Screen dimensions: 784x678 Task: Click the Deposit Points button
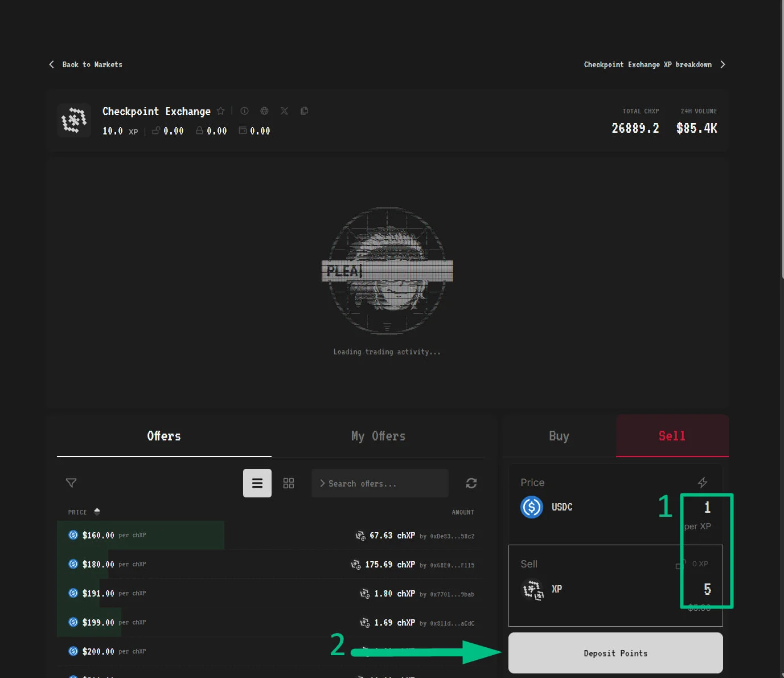pyautogui.click(x=615, y=653)
